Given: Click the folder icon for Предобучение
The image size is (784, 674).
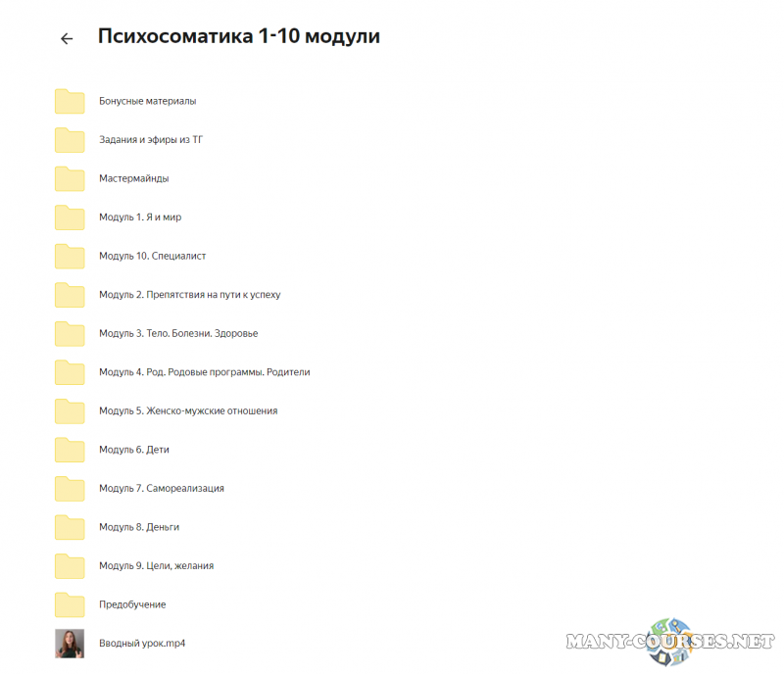Looking at the screenshot, I should pyautogui.click(x=69, y=604).
